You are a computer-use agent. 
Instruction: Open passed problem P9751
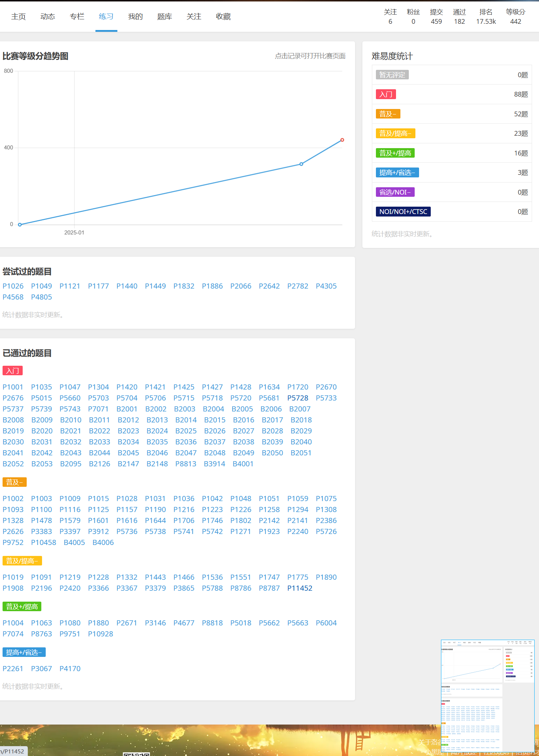[x=70, y=634]
